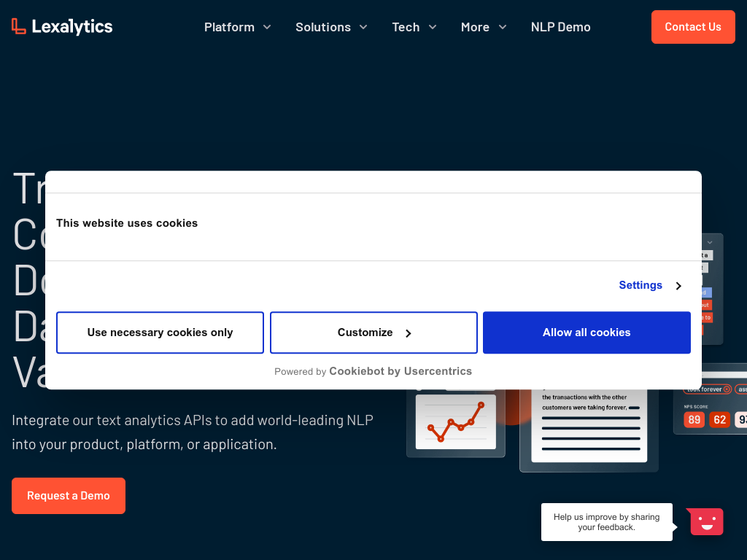Screen dimensions: 747x560
Task: Click the chevron inside Customize button
Action: tap(409, 333)
